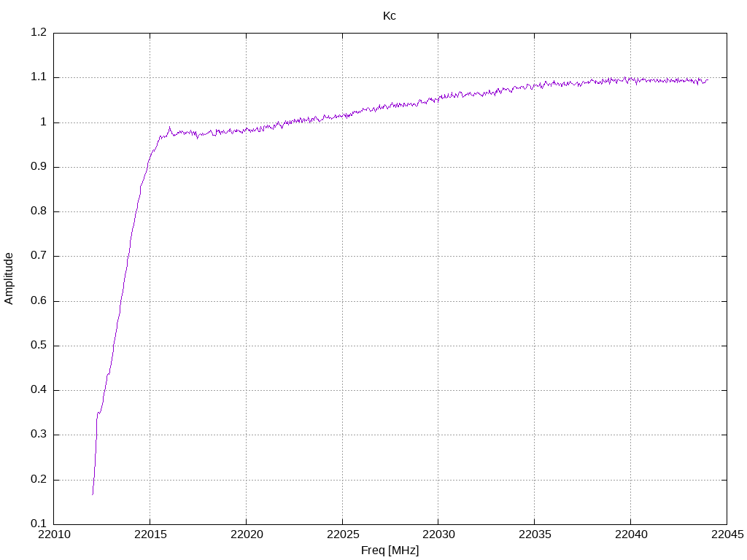
Task: Click the right end of the curve near 22044 MHz
Action: pos(708,80)
